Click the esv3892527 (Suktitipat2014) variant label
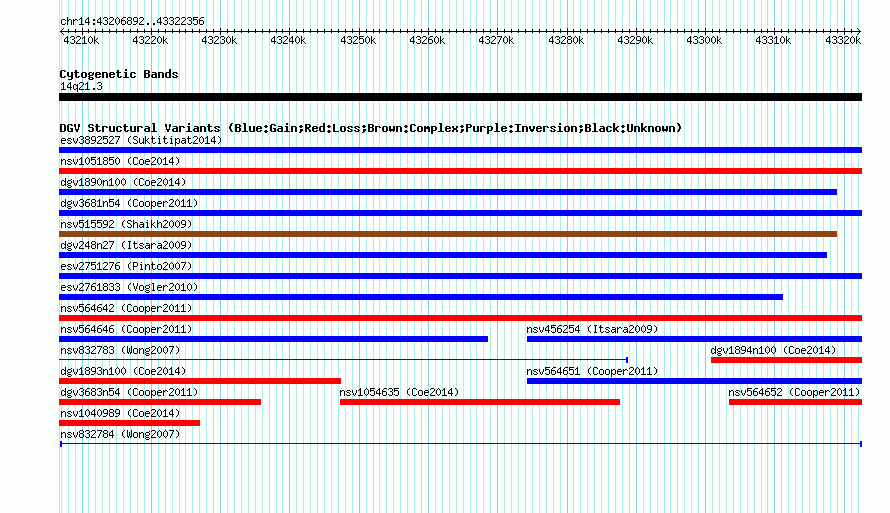The image size is (890, 513). (141, 140)
